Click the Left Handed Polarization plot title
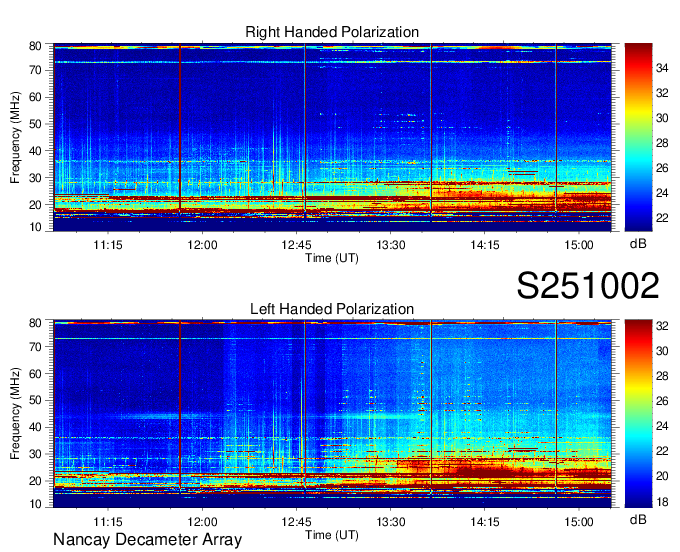The height and width of the screenshot is (552, 680). click(x=332, y=310)
